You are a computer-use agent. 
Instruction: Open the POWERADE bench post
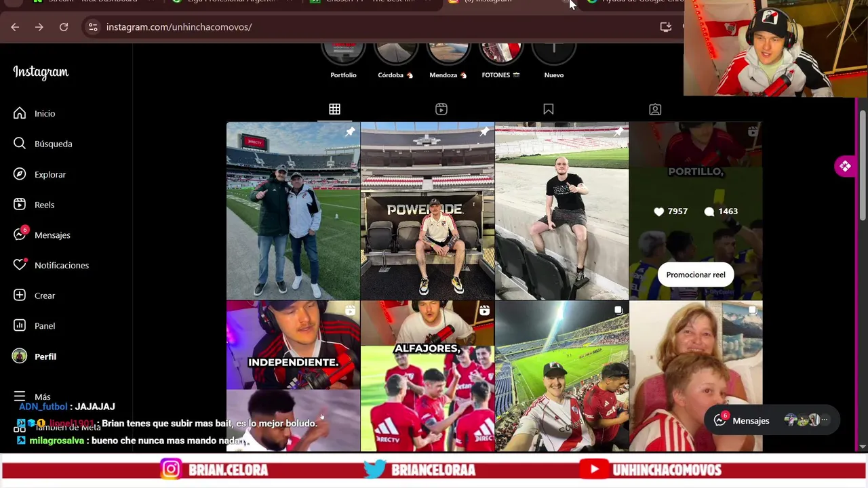pos(427,211)
